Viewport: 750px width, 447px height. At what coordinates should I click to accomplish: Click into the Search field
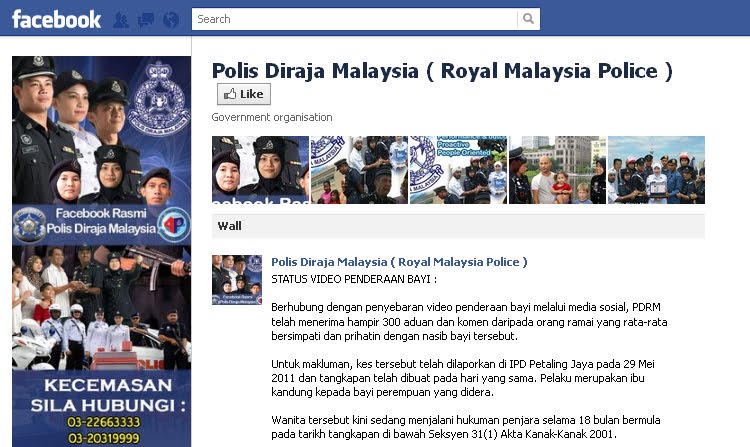point(354,19)
